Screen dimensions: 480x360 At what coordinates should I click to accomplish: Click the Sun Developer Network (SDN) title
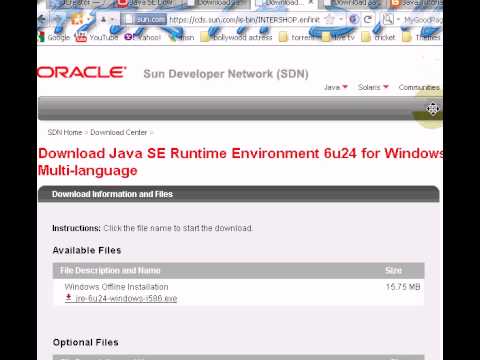226,74
